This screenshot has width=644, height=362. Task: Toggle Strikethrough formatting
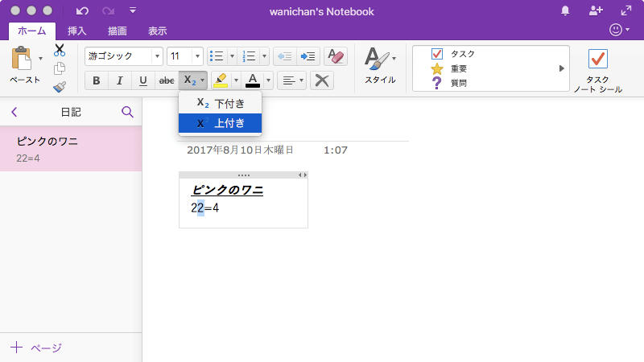pos(167,80)
